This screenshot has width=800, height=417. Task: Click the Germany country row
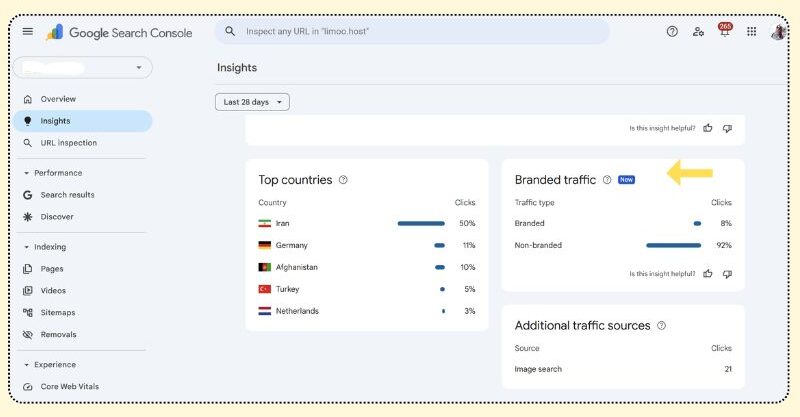click(367, 246)
